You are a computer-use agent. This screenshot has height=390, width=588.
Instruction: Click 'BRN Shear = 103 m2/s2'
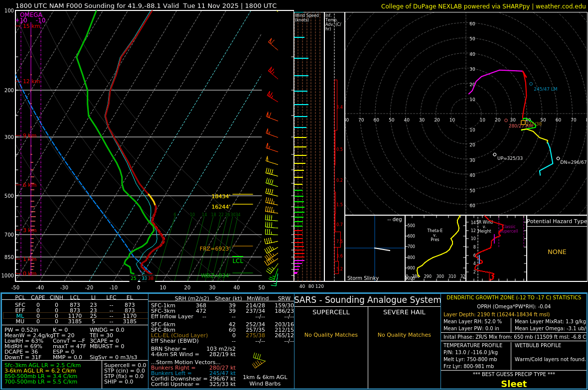[193, 349]
